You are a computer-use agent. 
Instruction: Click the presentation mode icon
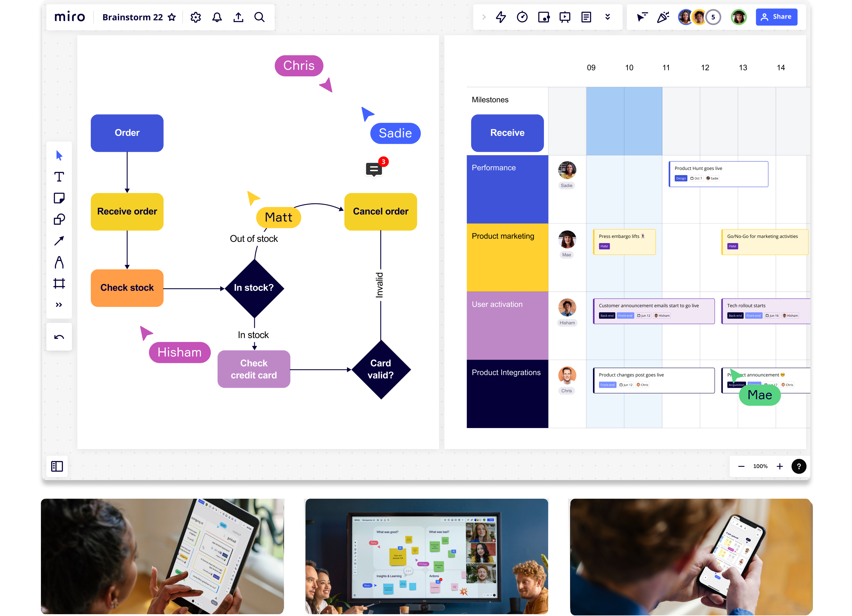tap(565, 17)
